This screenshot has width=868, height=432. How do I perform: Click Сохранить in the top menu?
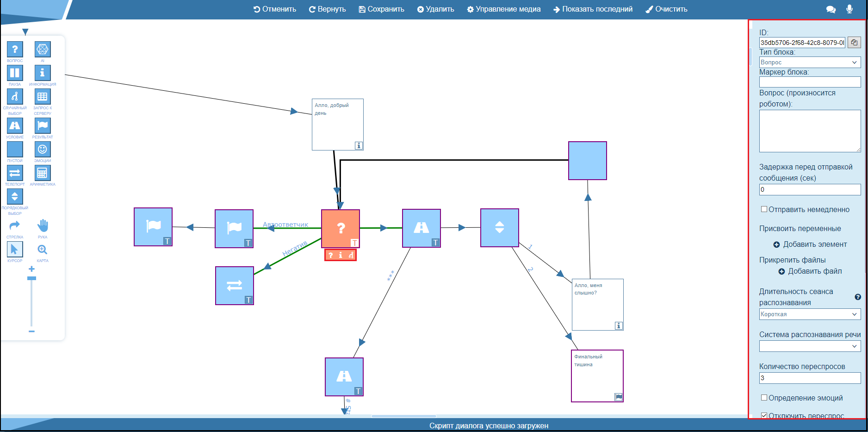381,9
